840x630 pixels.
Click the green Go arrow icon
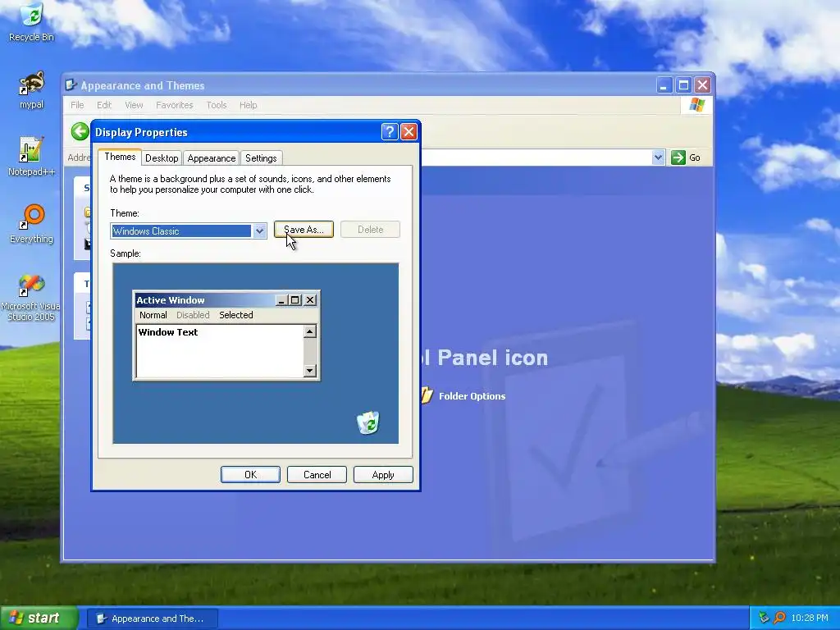point(678,157)
